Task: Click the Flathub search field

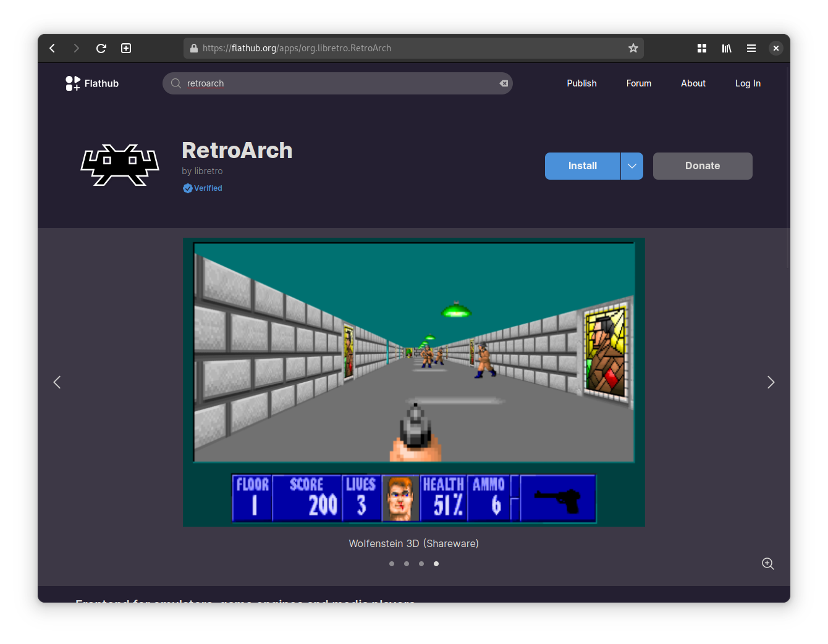Action: (x=337, y=83)
